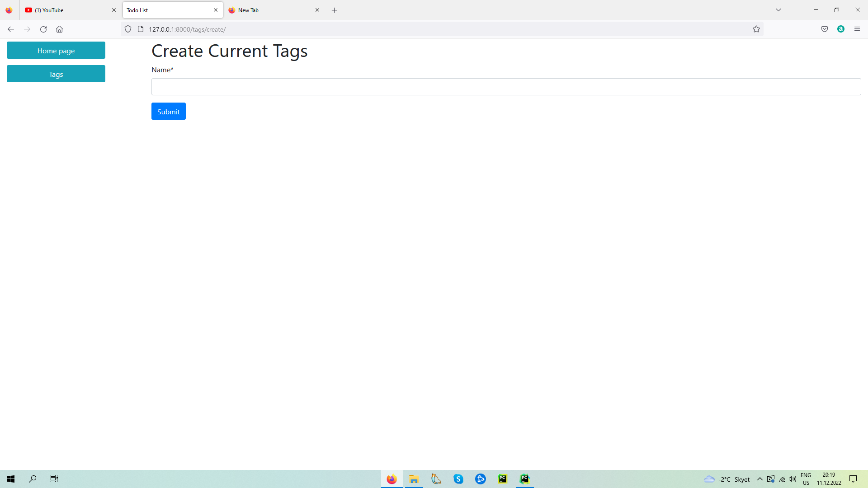Open the Firefox application menu icon
Screen dimensions: 868x488
(857, 29)
